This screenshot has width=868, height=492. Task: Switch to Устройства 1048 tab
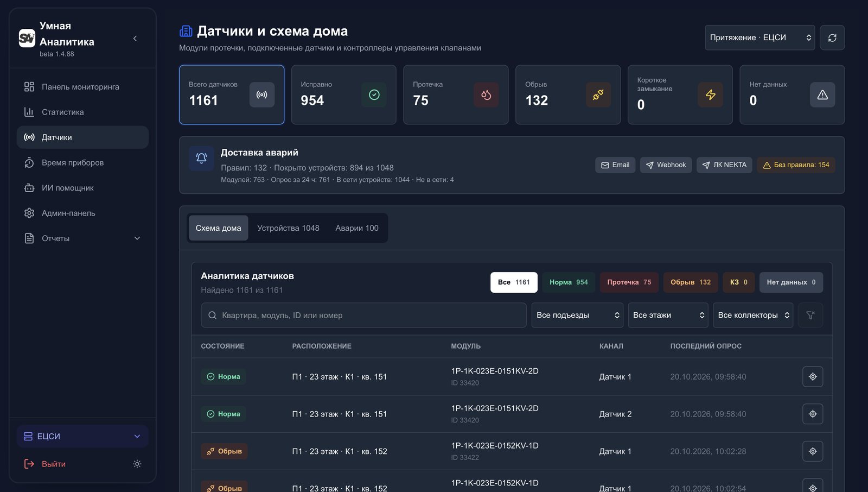(x=288, y=228)
